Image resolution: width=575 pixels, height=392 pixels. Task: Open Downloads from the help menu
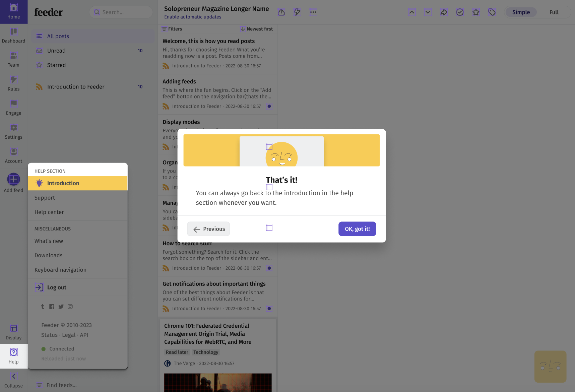78,255
